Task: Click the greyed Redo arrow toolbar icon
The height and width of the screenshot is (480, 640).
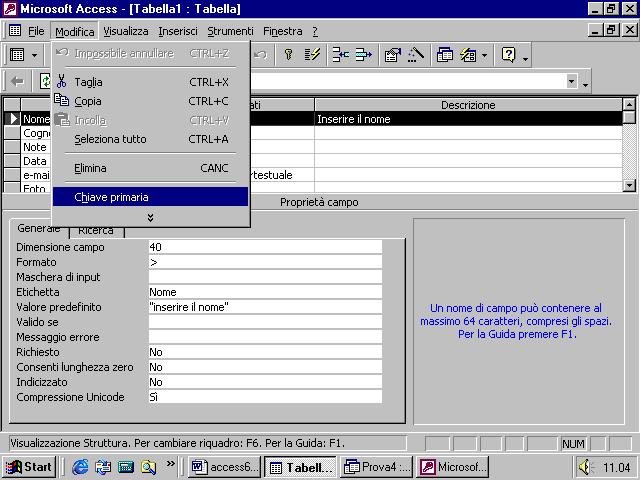Action: pos(260,55)
